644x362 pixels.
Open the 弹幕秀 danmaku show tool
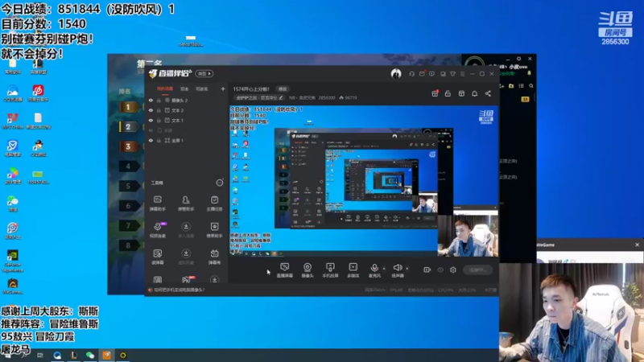[214, 256]
